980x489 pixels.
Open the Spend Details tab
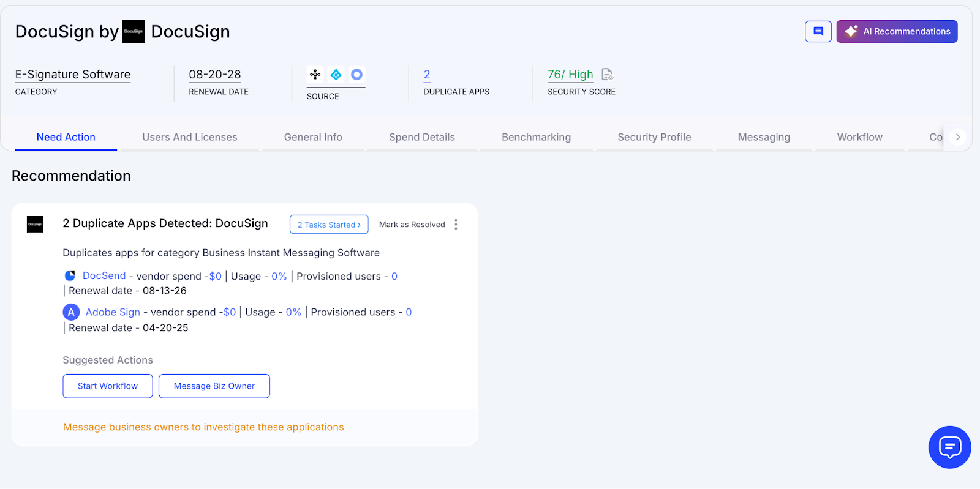point(422,137)
